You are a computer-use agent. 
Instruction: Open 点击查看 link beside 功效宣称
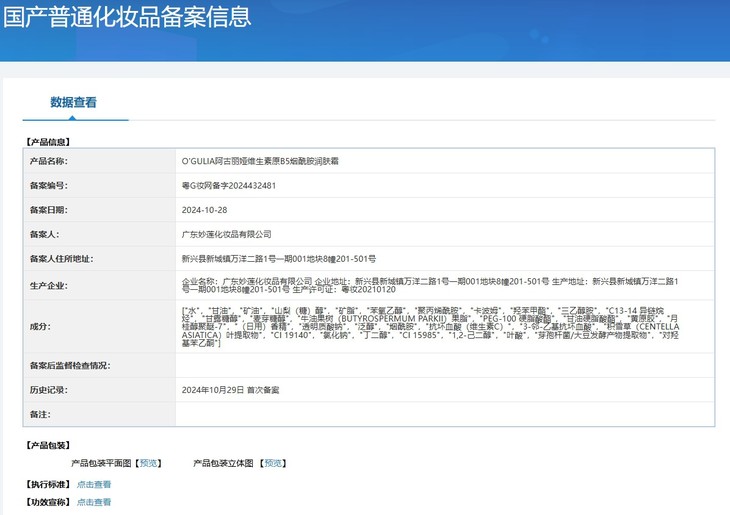[x=94, y=502]
